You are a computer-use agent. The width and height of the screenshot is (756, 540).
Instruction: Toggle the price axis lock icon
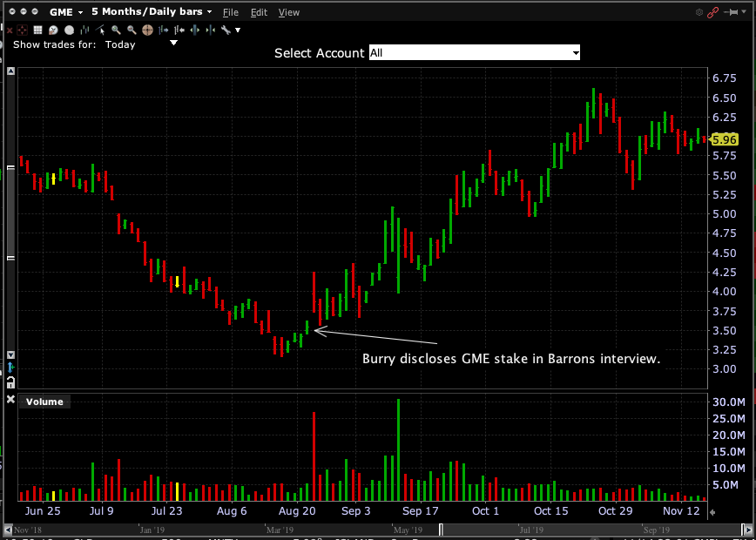coord(10,383)
